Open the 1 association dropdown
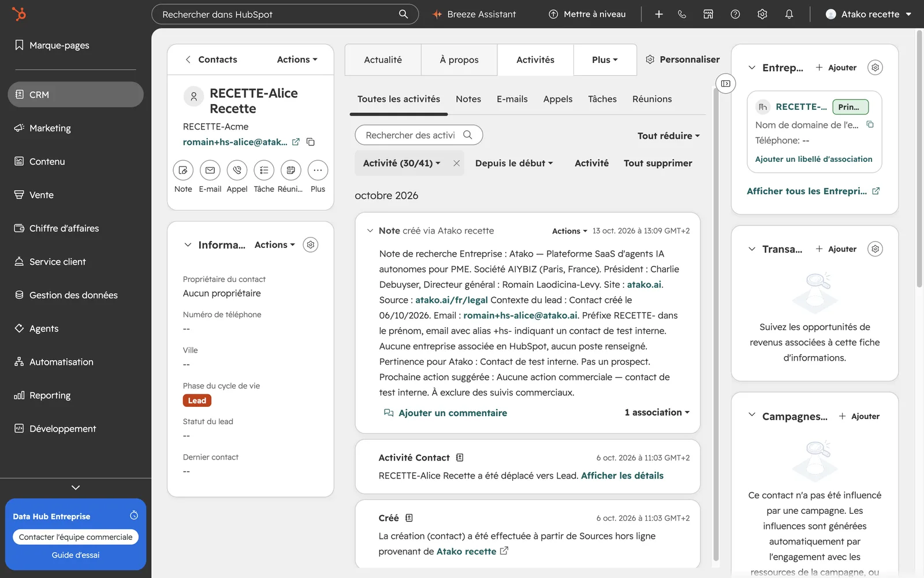The image size is (924, 578). point(657,412)
